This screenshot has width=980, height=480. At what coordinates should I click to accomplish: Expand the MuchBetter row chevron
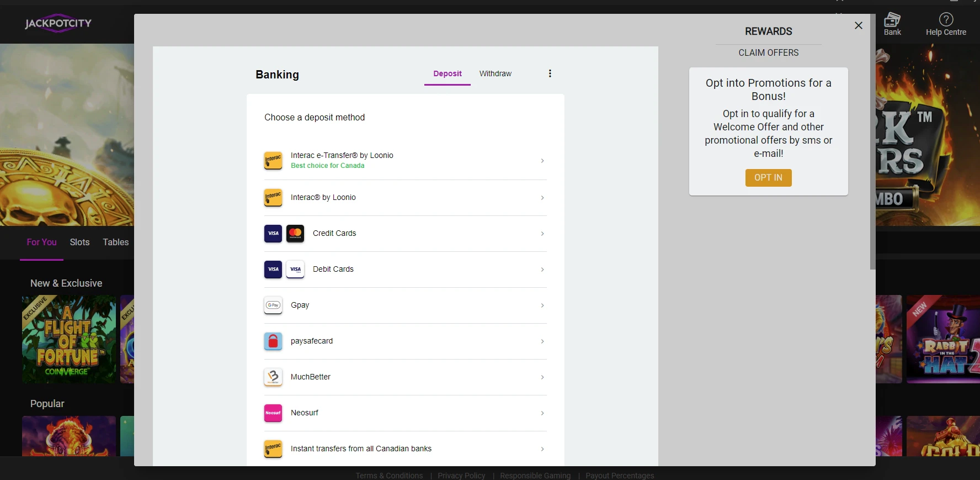(542, 377)
